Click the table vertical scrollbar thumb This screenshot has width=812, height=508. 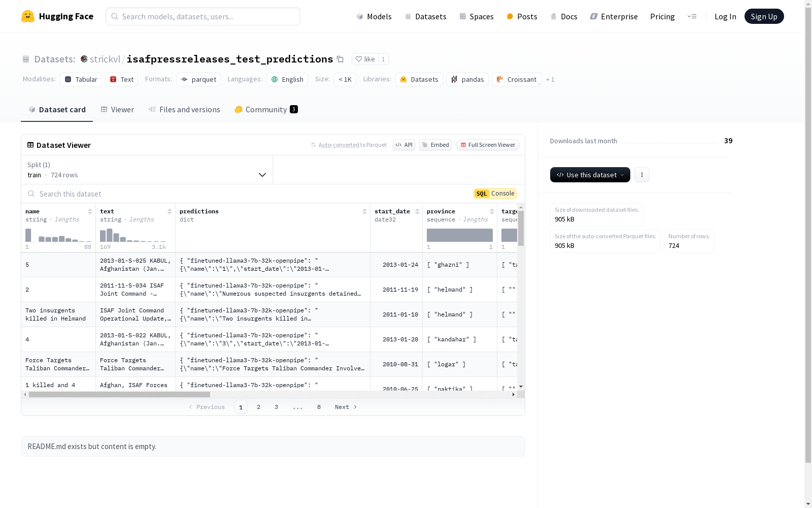(x=521, y=228)
